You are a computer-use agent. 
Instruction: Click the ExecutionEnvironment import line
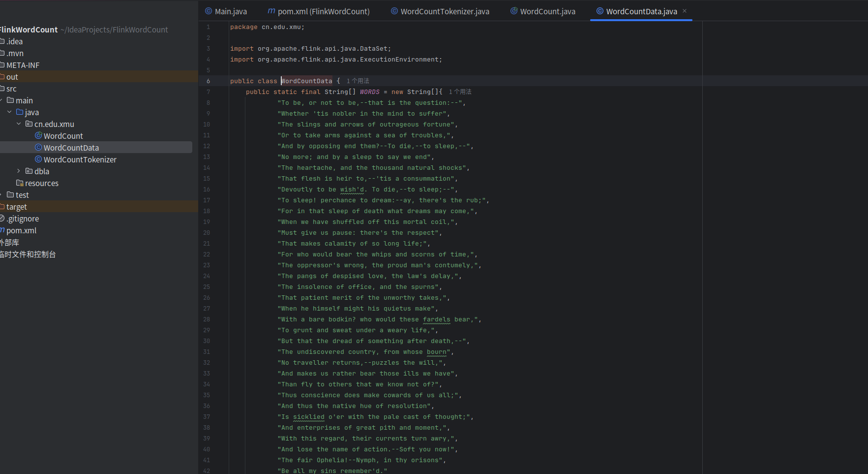pyautogui.click(x=336, y=59)
